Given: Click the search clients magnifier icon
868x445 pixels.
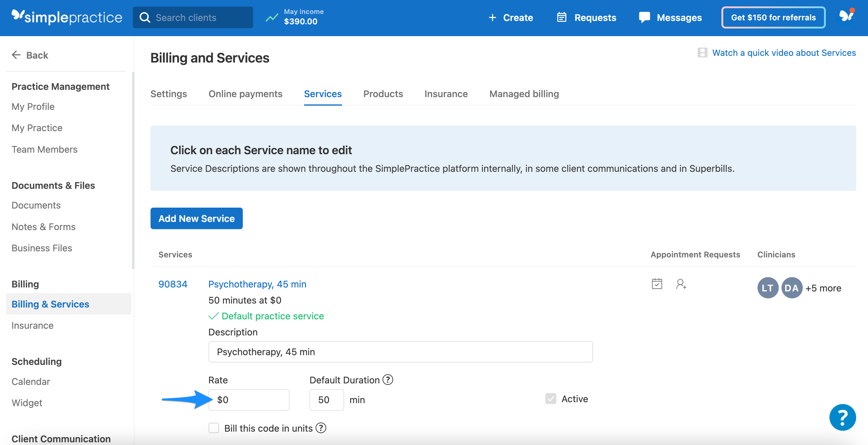Looking at the screenshot, I should coord(145,17).
